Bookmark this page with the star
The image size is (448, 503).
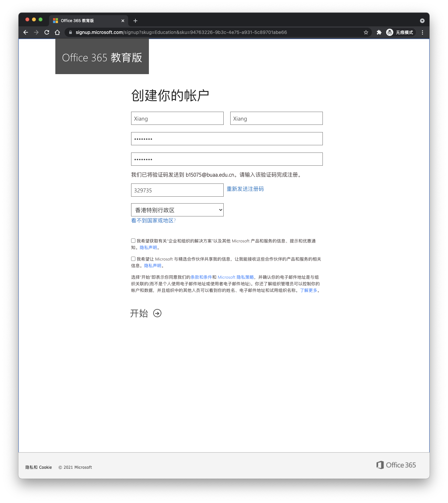point(366,32)
